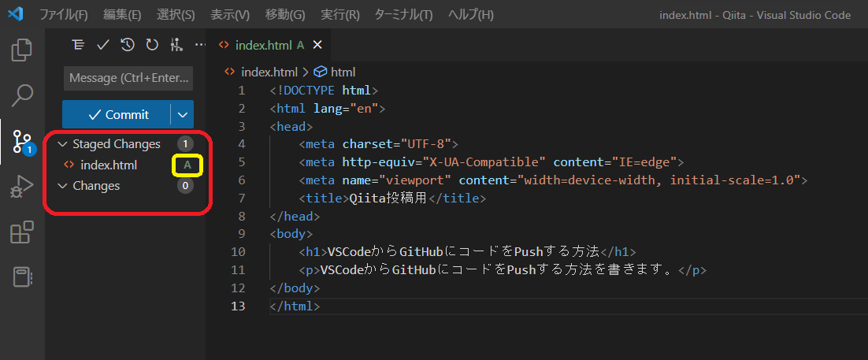Viewport: 868px width, 360px height.
Task: Open the Commit options dropdown arrow
Action: pos(183,115)
